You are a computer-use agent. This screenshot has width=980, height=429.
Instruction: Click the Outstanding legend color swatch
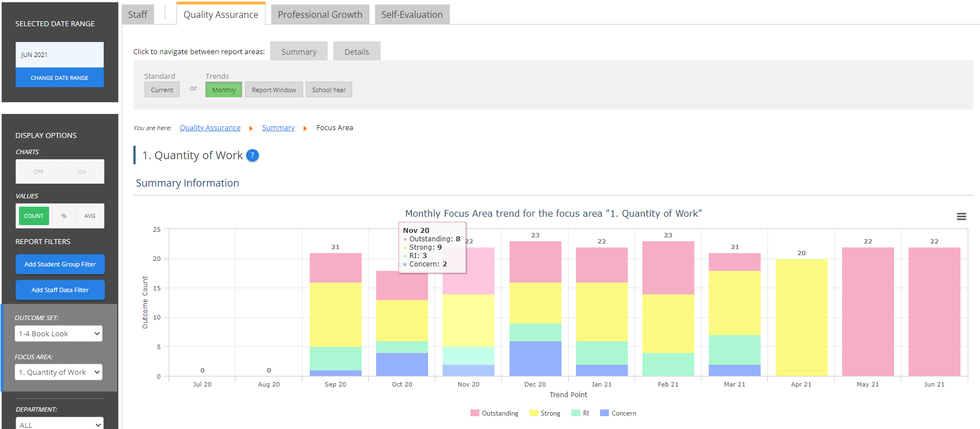pos(475,413)
